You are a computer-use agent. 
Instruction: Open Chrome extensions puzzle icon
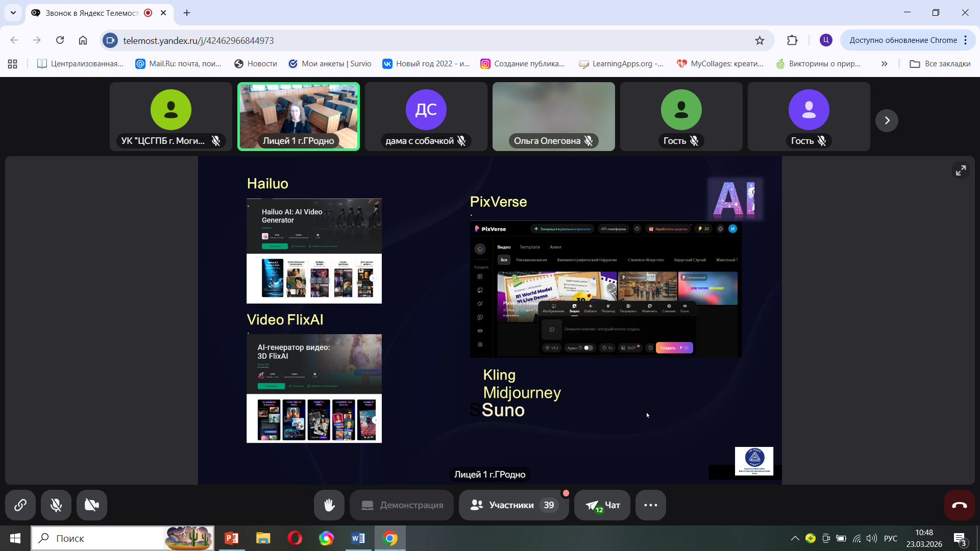(792, 40)
